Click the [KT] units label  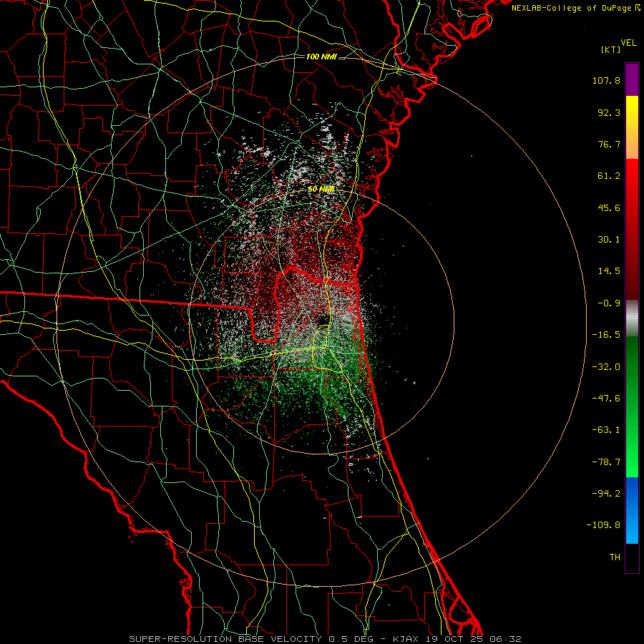tap(611, 49)
